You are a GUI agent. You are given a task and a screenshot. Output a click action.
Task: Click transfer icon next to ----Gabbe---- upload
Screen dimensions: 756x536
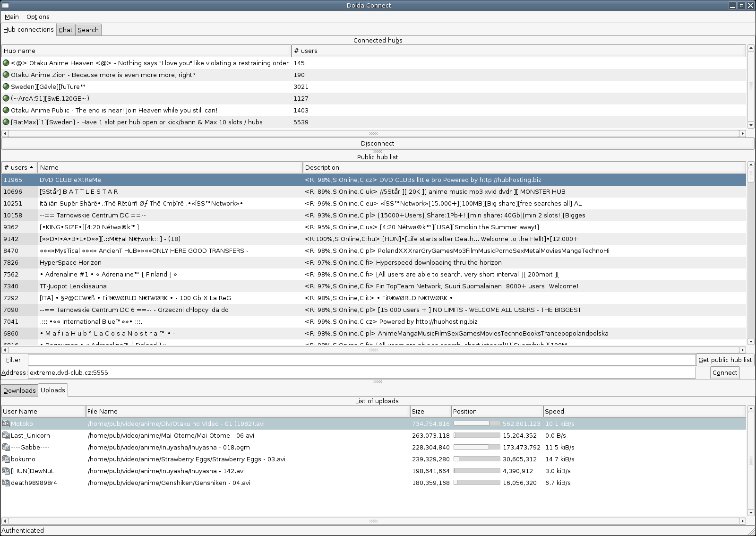coord(6,447)
